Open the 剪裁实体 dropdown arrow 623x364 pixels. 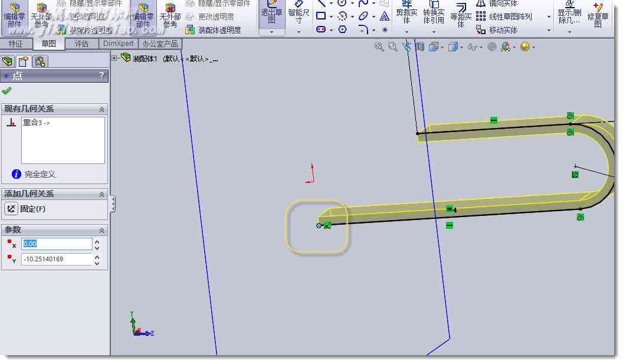[x=406, y=31]
